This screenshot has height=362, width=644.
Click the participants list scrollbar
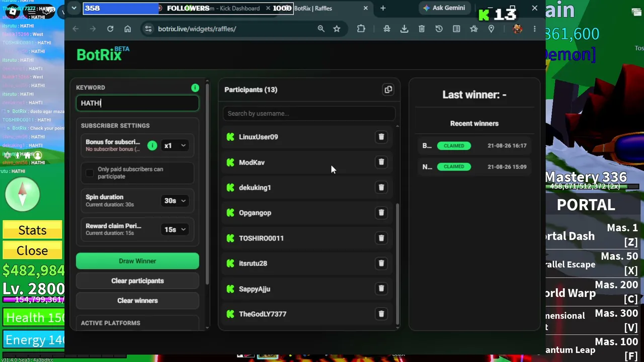pos(397,263)
